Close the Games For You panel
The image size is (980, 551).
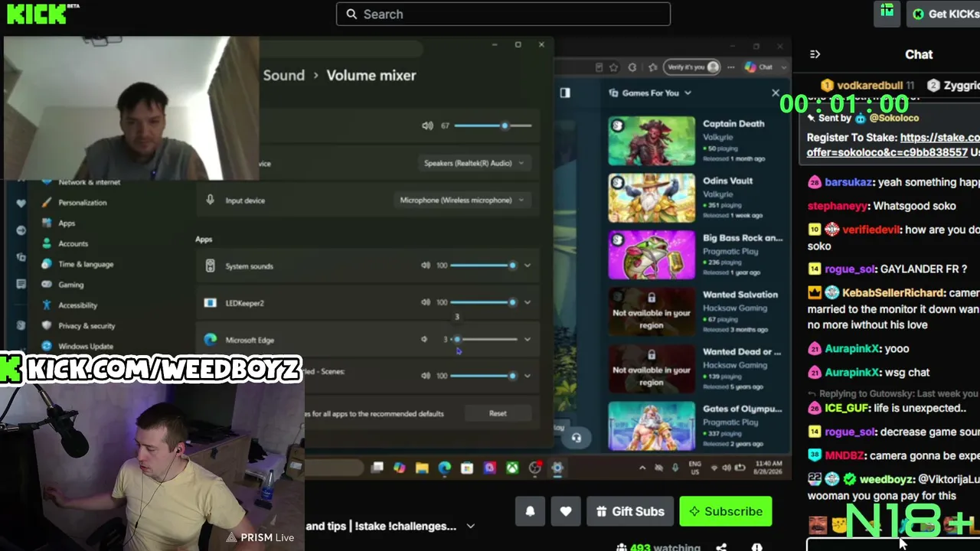pos(776,93)
